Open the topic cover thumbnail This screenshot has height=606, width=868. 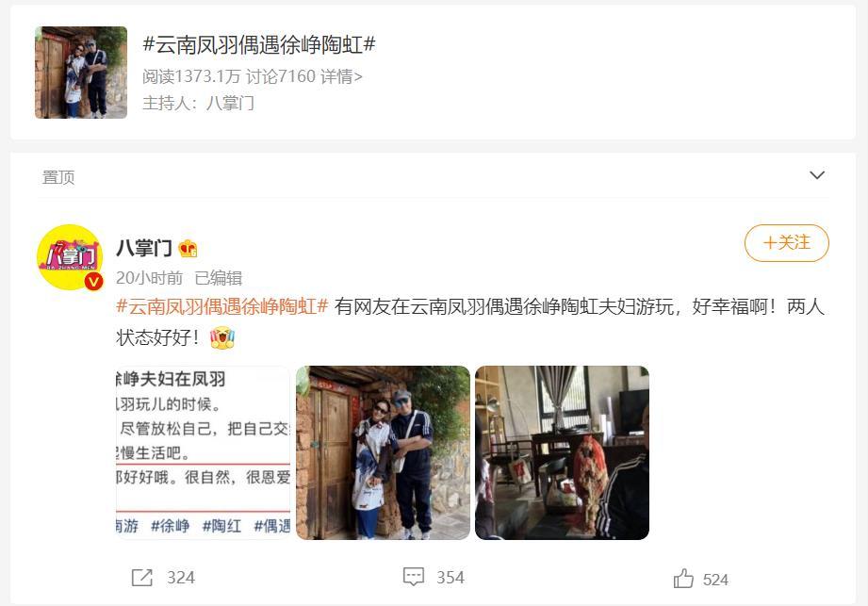[81, 73]
